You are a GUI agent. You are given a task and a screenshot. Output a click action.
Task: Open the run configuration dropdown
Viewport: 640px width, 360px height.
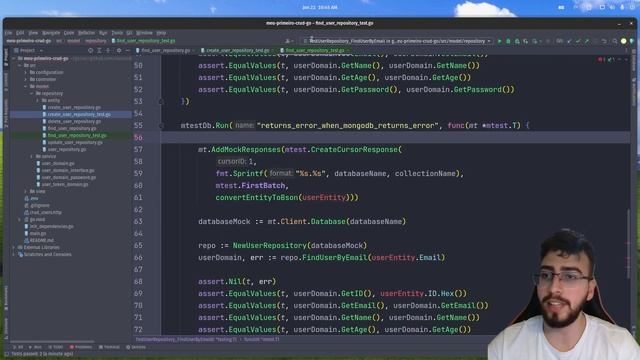(397, 41)
